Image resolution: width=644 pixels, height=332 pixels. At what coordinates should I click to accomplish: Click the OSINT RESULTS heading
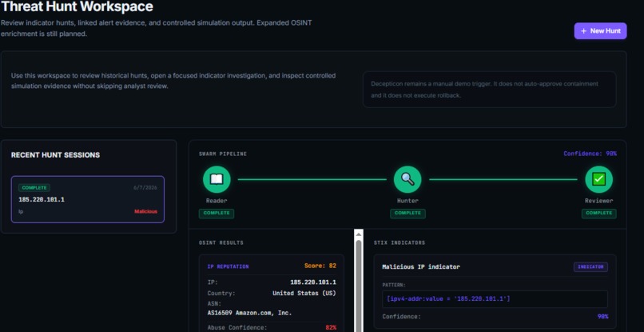click(x=221, y=242)
